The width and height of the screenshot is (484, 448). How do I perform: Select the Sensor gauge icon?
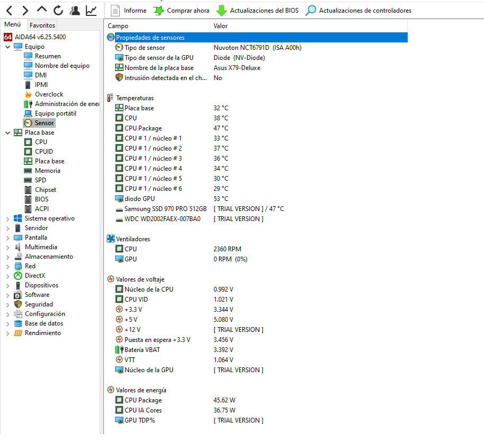pyautogui.click(x=28, y=123)
